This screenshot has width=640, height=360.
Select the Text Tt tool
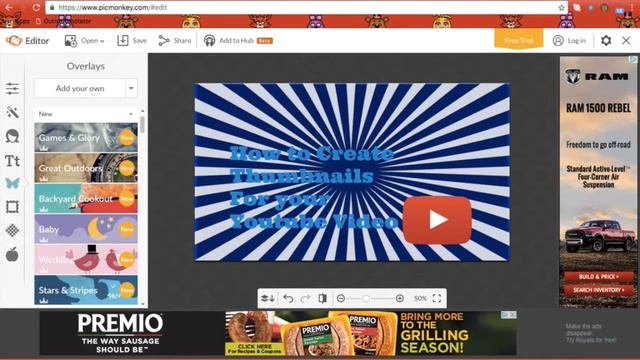(x=12, y=161)
